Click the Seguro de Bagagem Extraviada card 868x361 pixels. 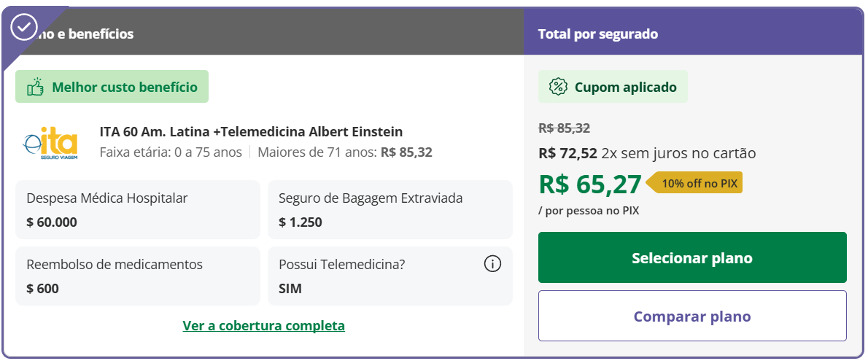pyautogui.click(x=390, y=209)
